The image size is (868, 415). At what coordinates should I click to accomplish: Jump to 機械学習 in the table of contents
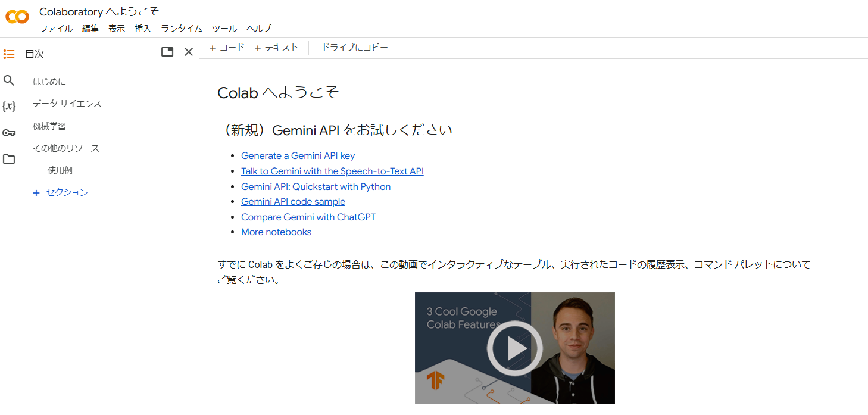point(50,126)
